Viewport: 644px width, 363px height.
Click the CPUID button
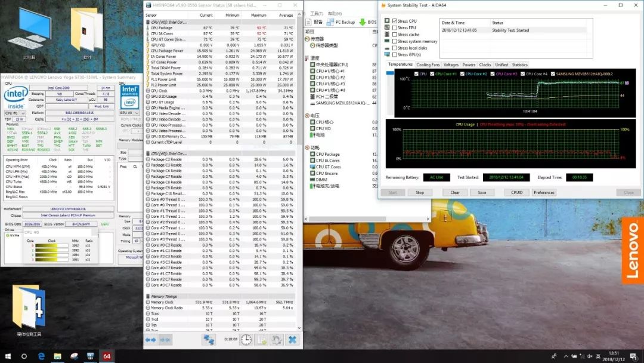tap(516, 193)
